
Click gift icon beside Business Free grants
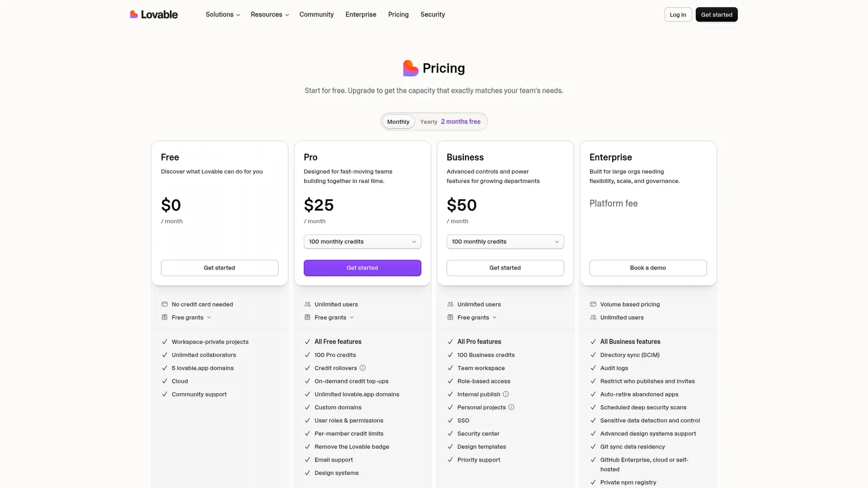coord(450,317)
